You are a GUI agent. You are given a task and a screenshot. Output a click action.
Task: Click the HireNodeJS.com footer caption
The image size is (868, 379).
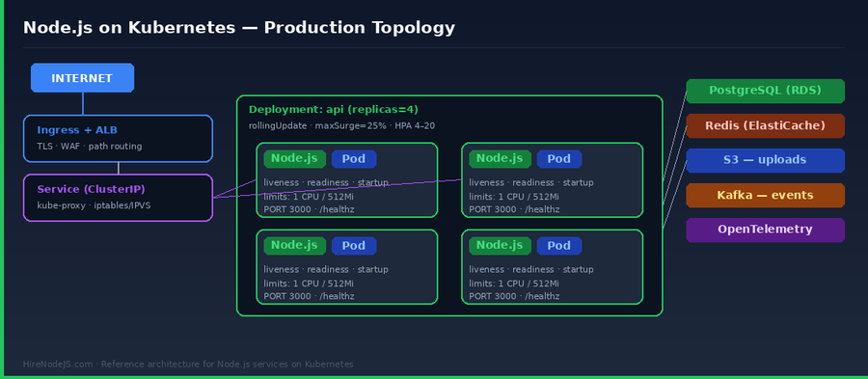click(x=188, y=365)
